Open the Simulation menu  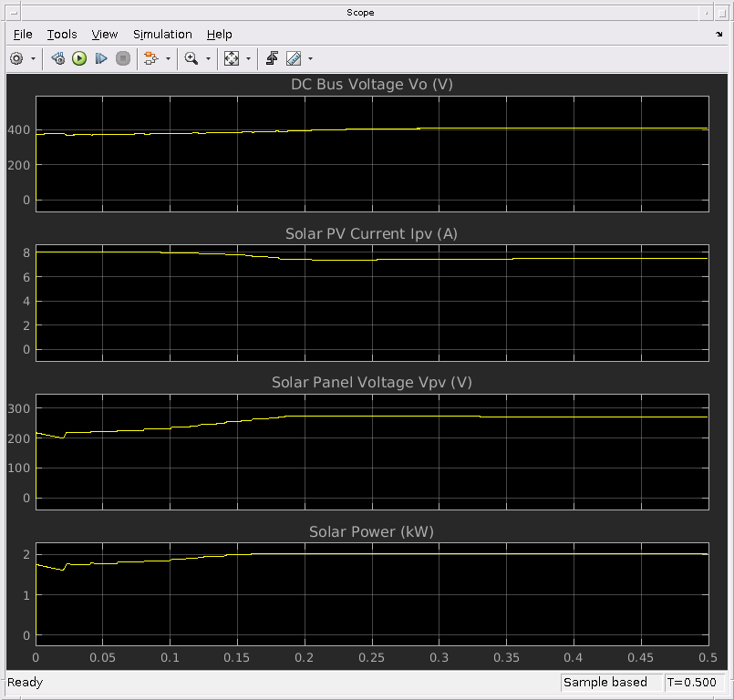click(x=162, y=35)
